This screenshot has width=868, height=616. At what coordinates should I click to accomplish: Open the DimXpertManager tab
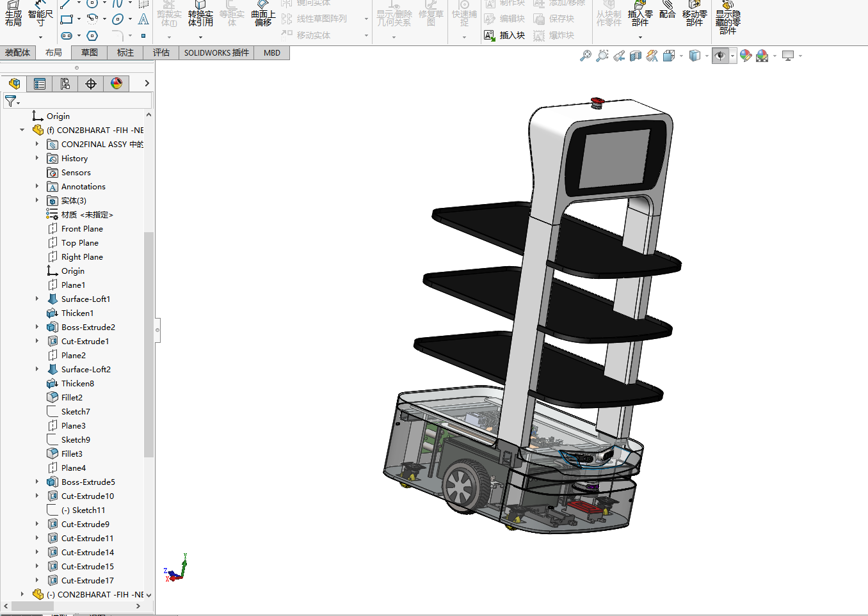[x=91, y=83]
